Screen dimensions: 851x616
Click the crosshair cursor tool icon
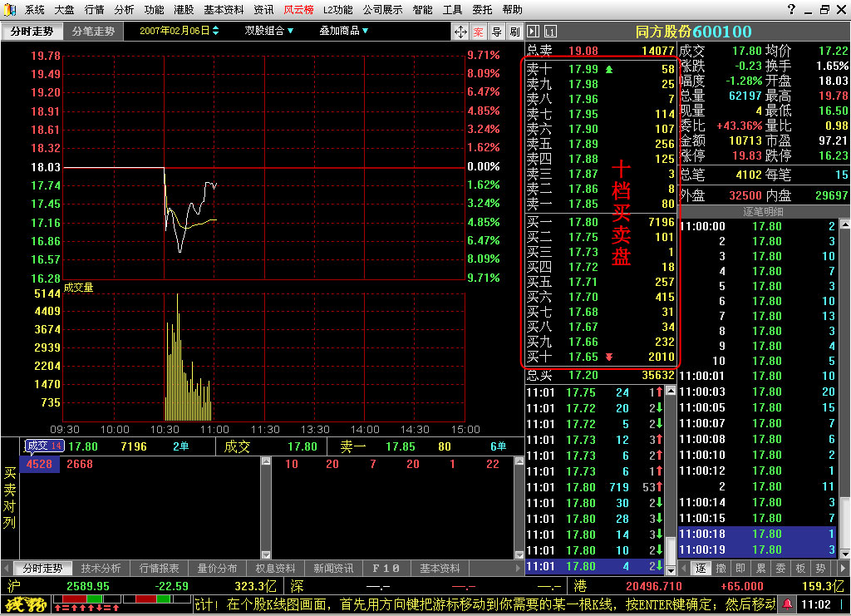point(460,32)
